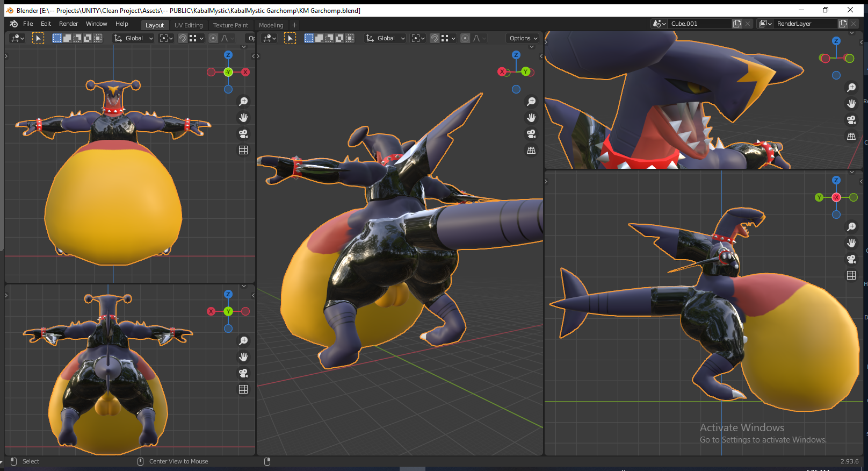Image resolution: width=868 pixels, height=471 pixels.
Task: Switch perspective/orthographic in the center viewport
Action: [x=531, y=151]
